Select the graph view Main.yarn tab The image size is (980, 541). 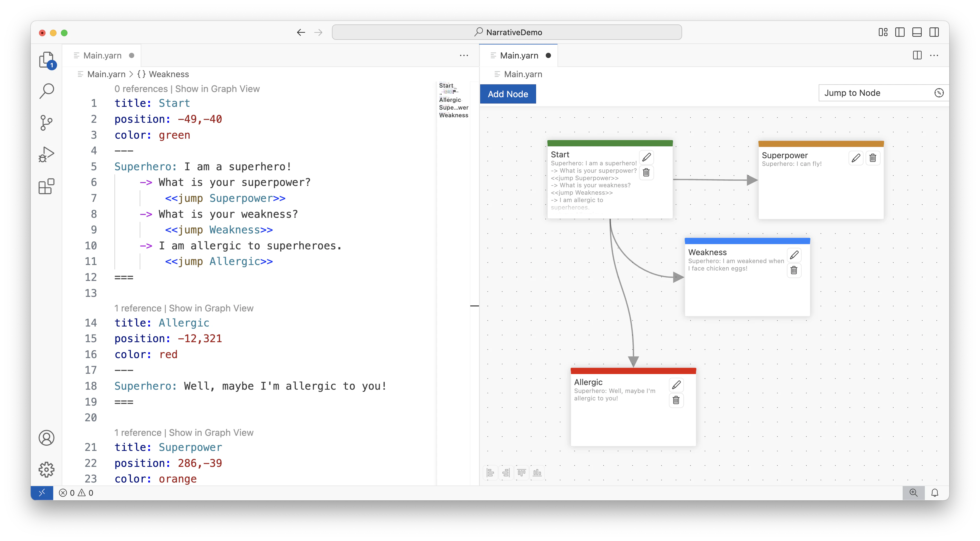[x=519, y=55]
